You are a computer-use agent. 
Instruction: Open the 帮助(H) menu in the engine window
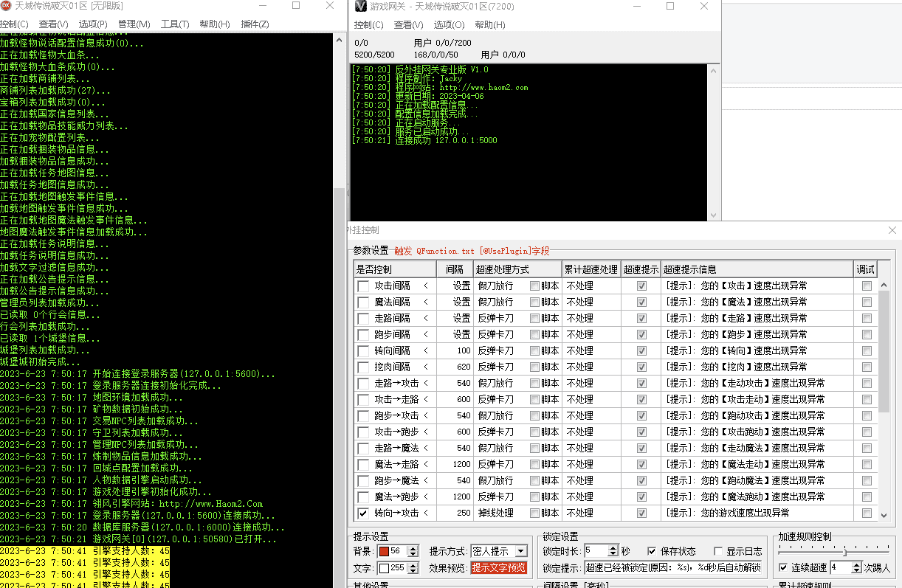pos(215,24)
